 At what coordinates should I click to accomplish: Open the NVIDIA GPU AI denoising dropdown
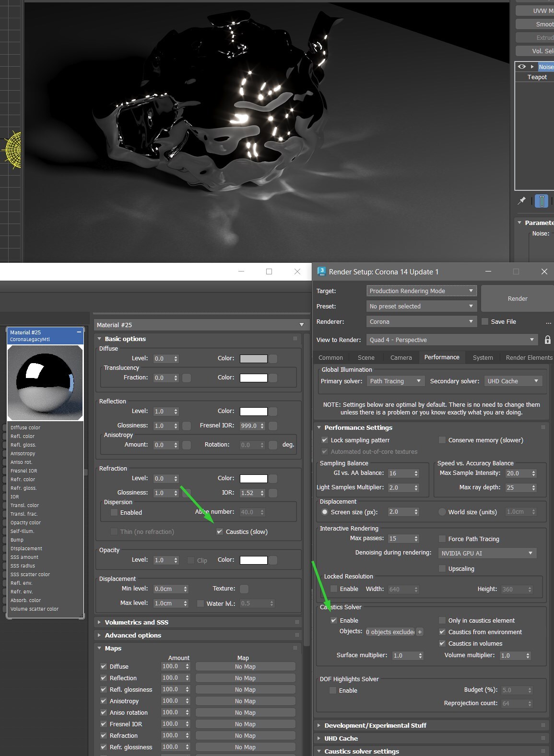pos(487,553)
